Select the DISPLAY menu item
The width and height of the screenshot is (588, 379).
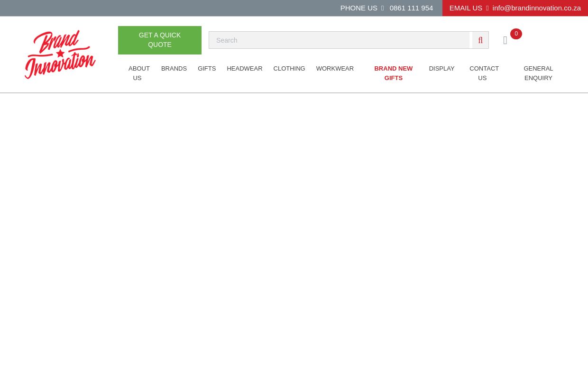[x=441, y=69]
